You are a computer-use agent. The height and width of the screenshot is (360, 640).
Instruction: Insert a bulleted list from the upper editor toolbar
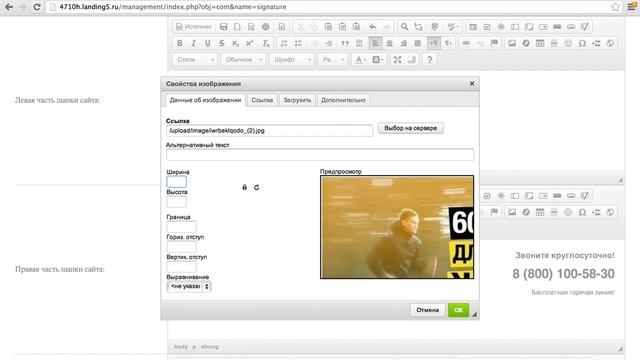coord(298,43)
